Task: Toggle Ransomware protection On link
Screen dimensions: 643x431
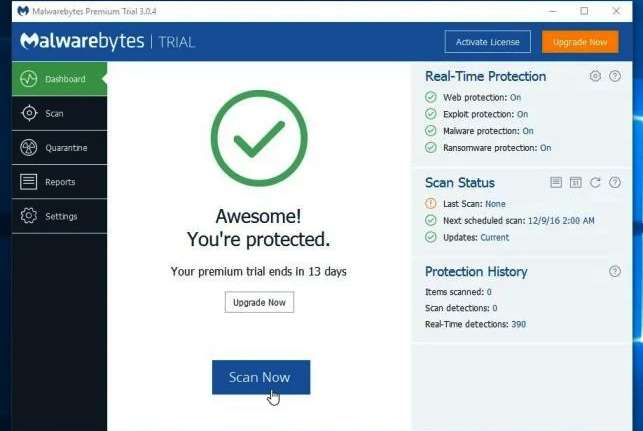Action: coord(545,148)
